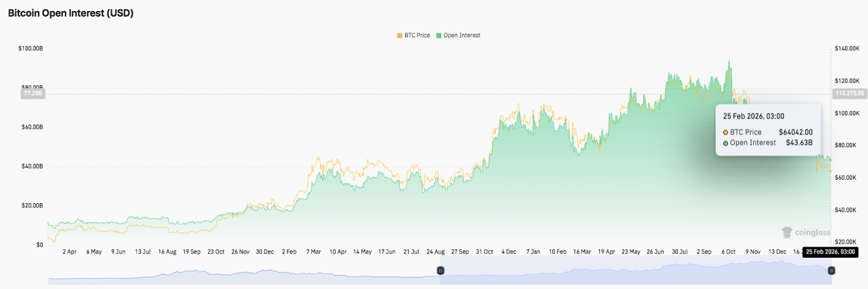
Task: Click the 31 Oct date on x-axis
Action: [x=485, y=252]
